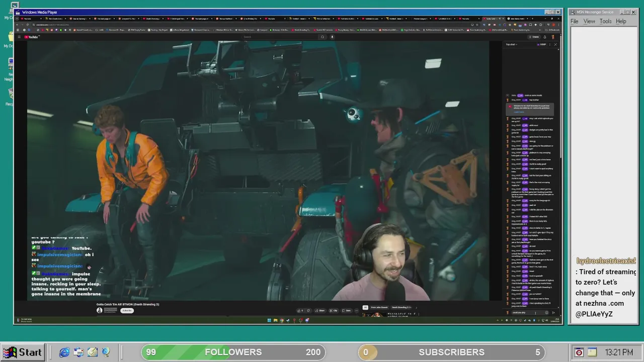The width and height of the screenshot is (644, 362).
Task: Switch to the first YouTube browser tab
Action: tap(30, 19)
